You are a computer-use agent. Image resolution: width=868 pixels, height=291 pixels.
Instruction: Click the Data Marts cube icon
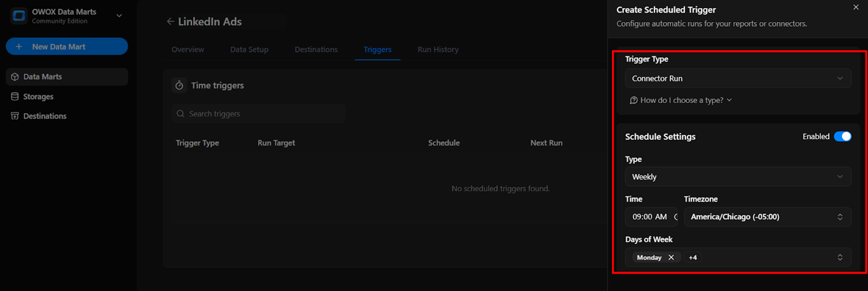tap(15, 77)
